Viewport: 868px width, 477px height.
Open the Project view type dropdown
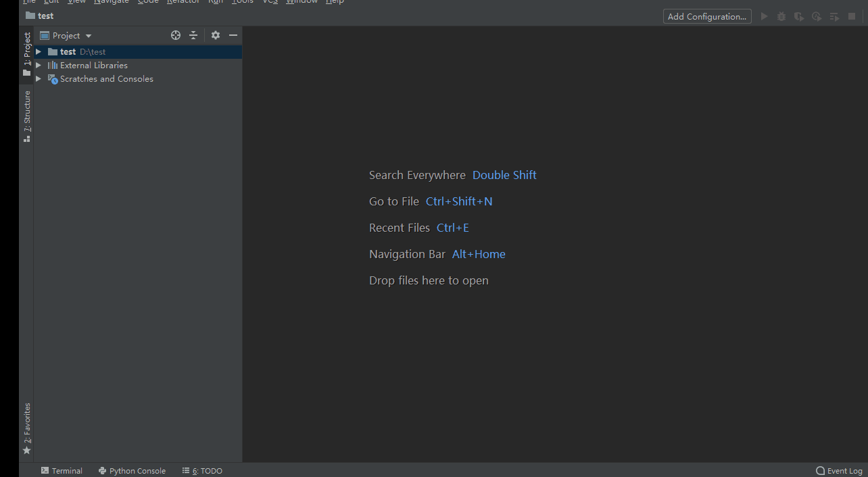[66, 35]
